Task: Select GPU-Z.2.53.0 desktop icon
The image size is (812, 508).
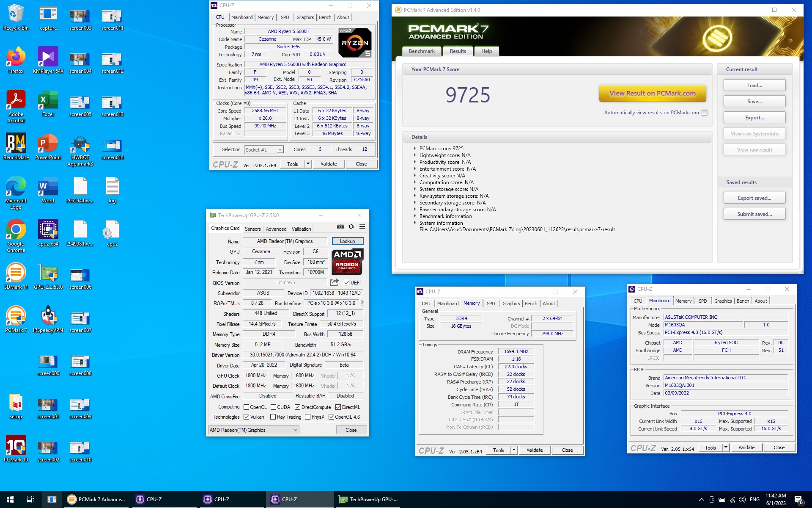Action: pyautogui.click(x=48, y=276)
